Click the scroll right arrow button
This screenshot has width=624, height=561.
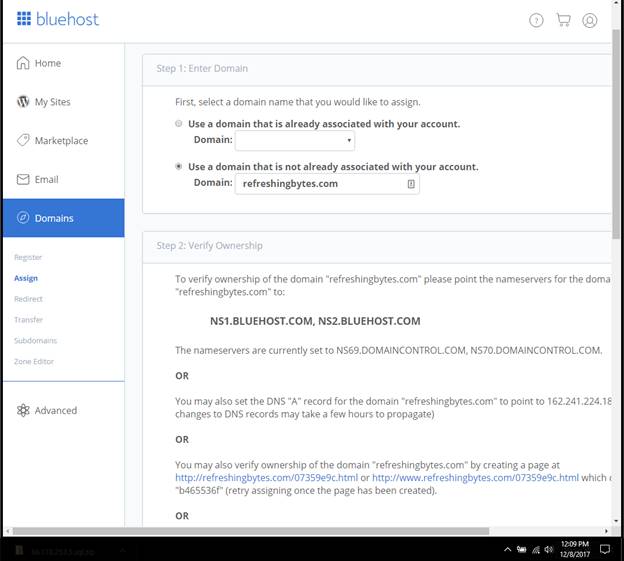pos(606,531)
